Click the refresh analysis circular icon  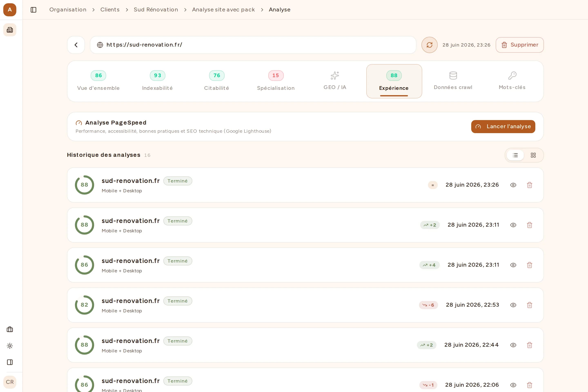(429, 45)
